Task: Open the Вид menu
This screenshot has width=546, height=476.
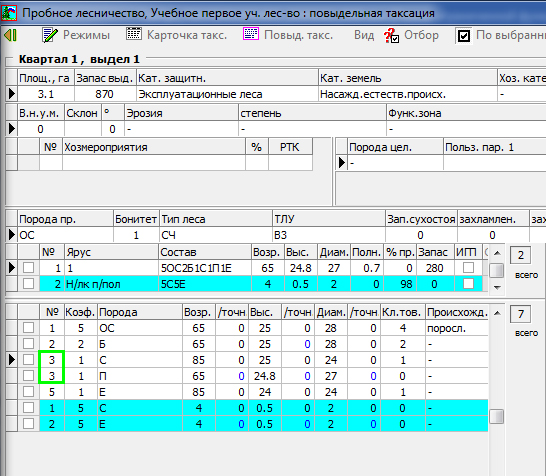Action: click(364, 35)
